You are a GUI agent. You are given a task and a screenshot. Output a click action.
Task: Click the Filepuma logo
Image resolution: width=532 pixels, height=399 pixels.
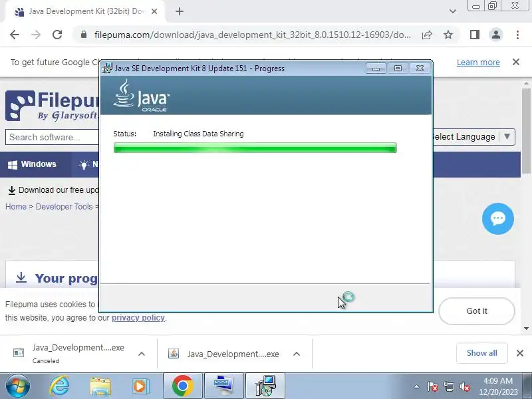point(52,106)
